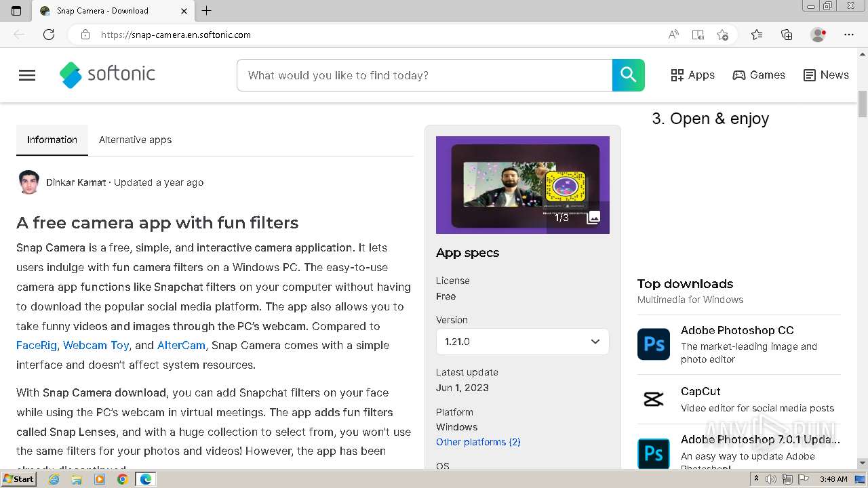Open the Apps section
This screenshot has width=868, height=488.
pyautogui.click(x=692, y=75)
